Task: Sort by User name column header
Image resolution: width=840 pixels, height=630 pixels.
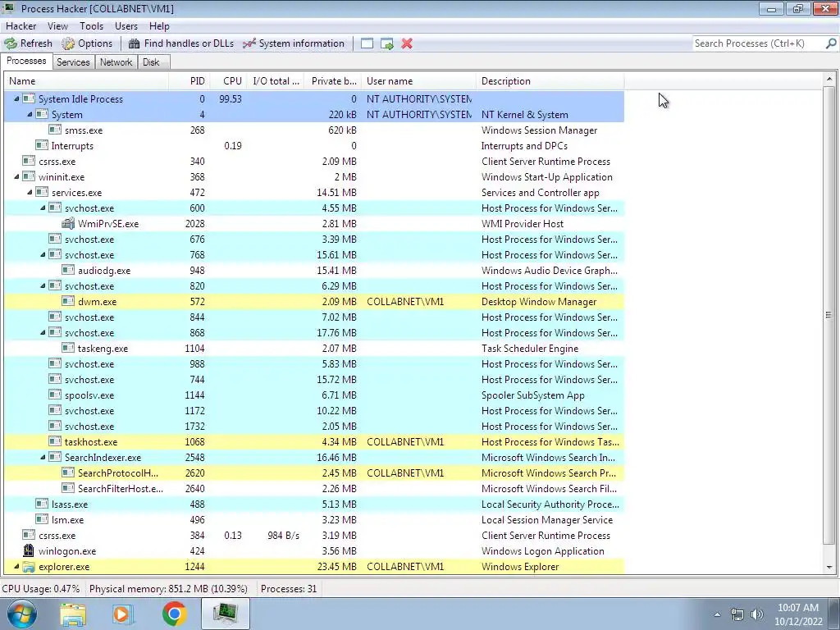Action: click(x=418, y=81)
